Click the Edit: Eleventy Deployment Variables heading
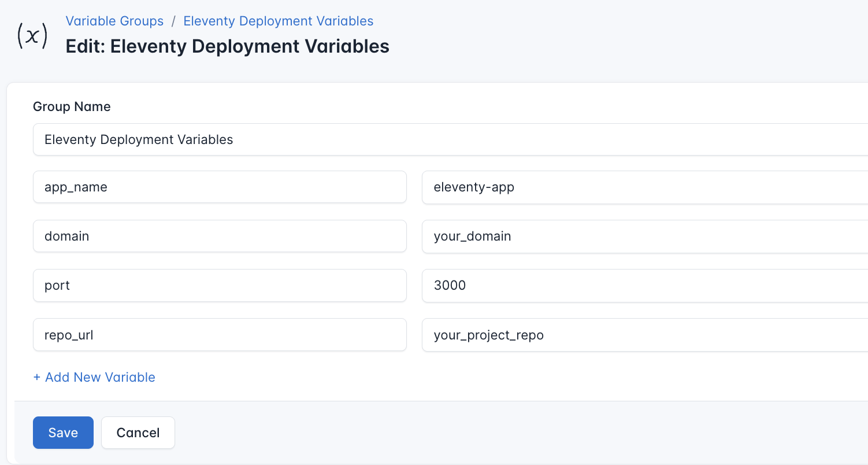The image size is (868, 465). [227, 46]
